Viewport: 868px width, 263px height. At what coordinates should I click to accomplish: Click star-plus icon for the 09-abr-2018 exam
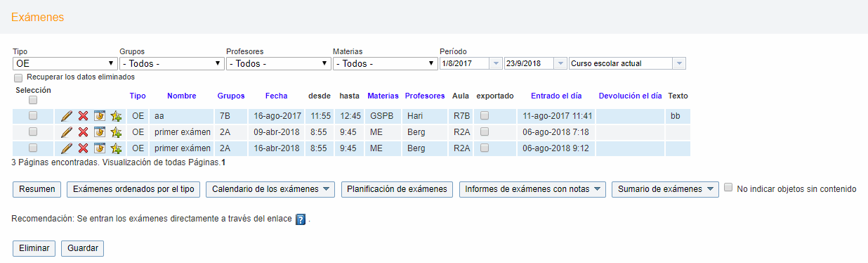click(116, 132)
